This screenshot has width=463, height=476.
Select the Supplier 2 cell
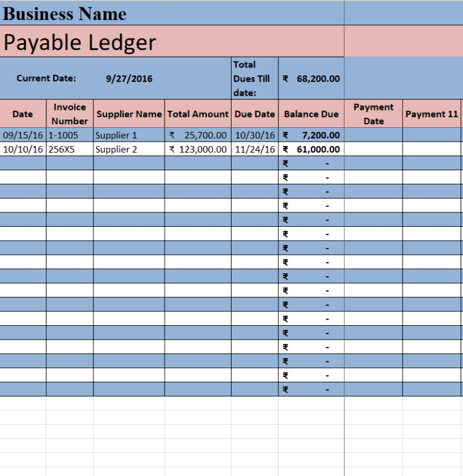[x=129, y=149]
